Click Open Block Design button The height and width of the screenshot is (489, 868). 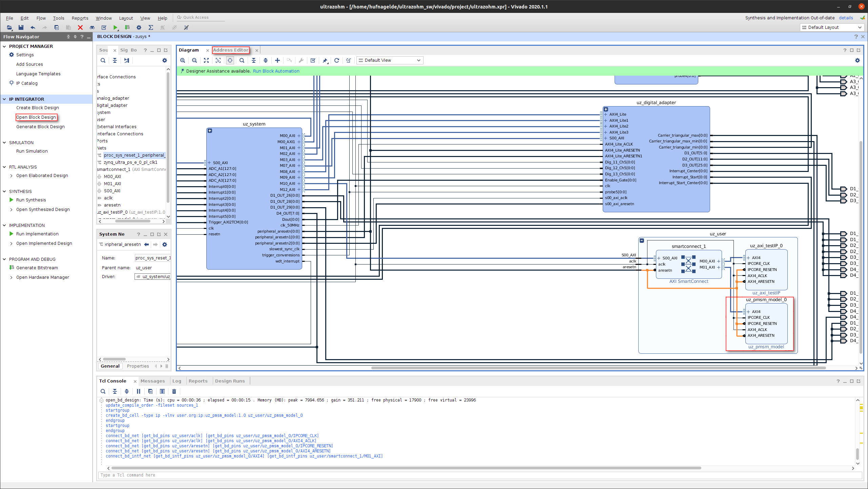36,117
